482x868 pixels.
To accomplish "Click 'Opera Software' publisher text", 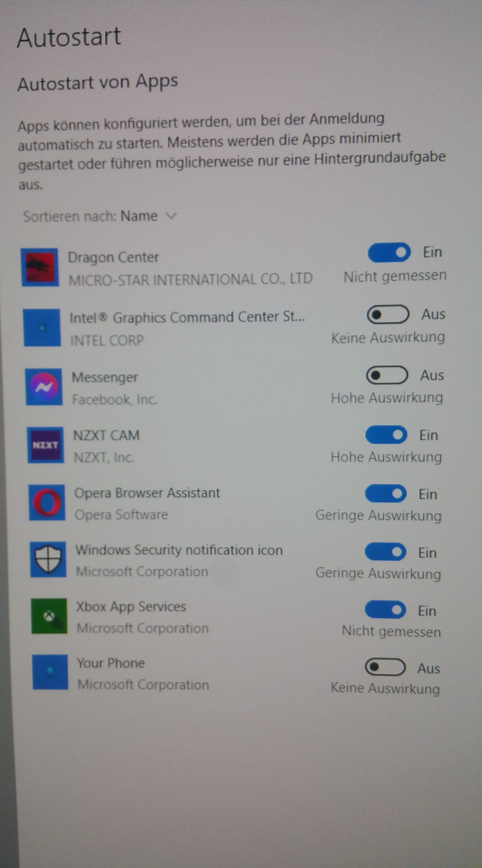I will click(121, 514).
